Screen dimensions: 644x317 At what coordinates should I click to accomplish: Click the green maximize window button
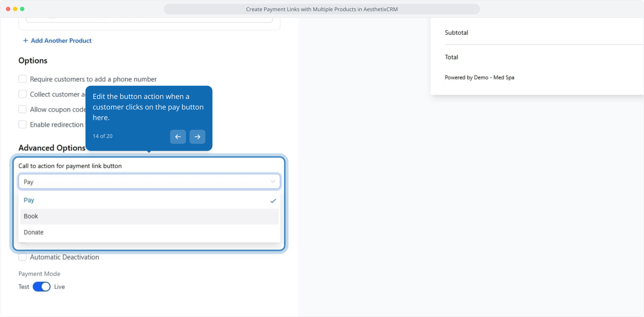pyautogui.click(x=22, y=9)
